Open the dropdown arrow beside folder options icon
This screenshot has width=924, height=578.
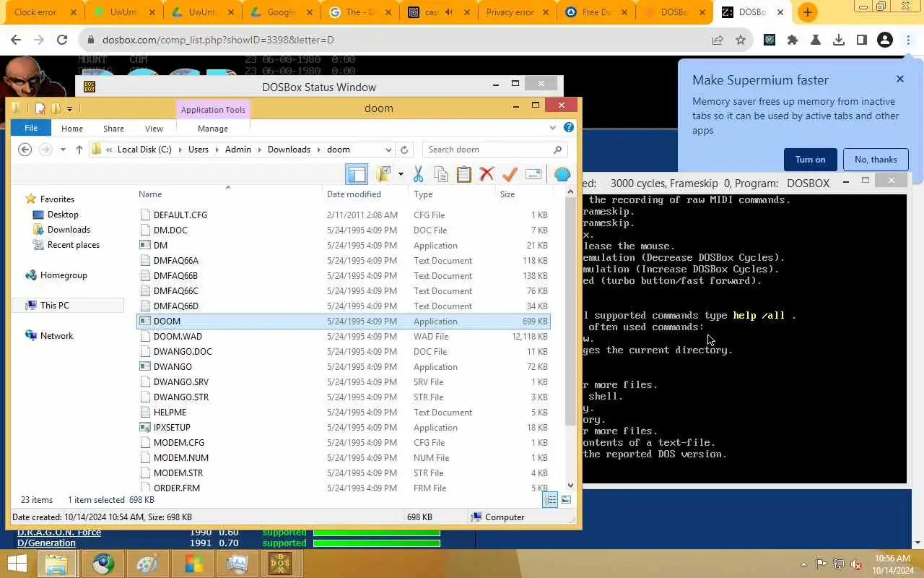point(401,174)
